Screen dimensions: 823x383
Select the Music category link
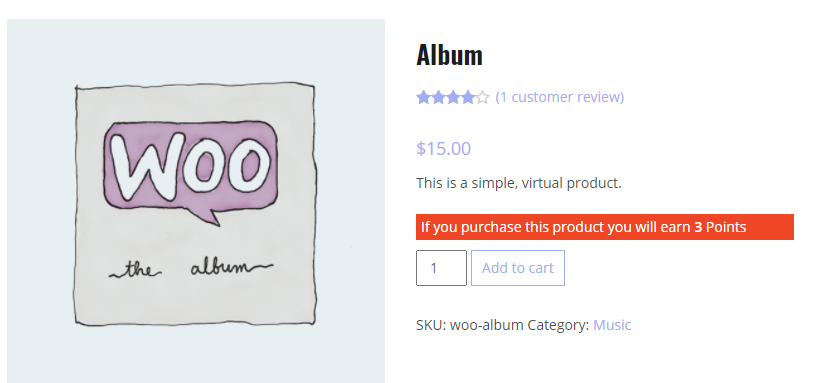[x=612, y=325]
